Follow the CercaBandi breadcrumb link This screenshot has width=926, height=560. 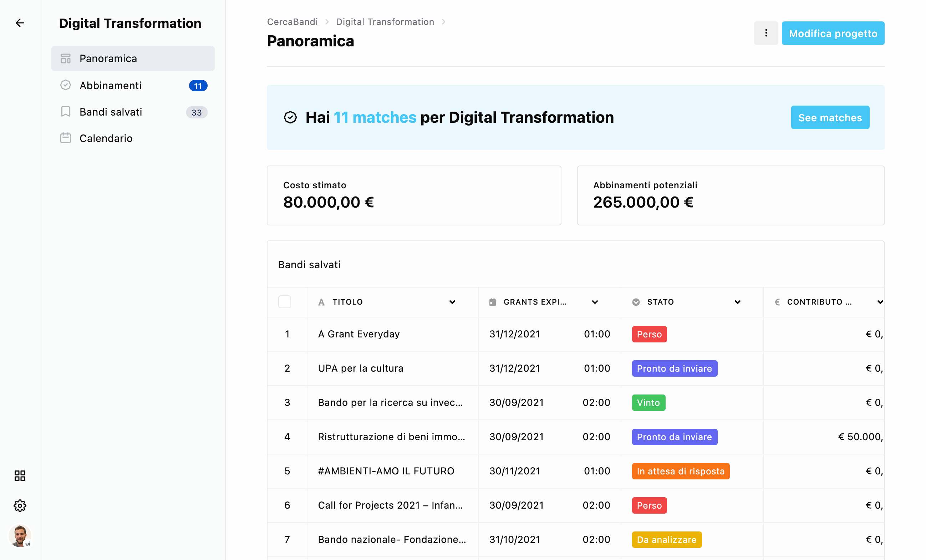(x=292, y=22)
